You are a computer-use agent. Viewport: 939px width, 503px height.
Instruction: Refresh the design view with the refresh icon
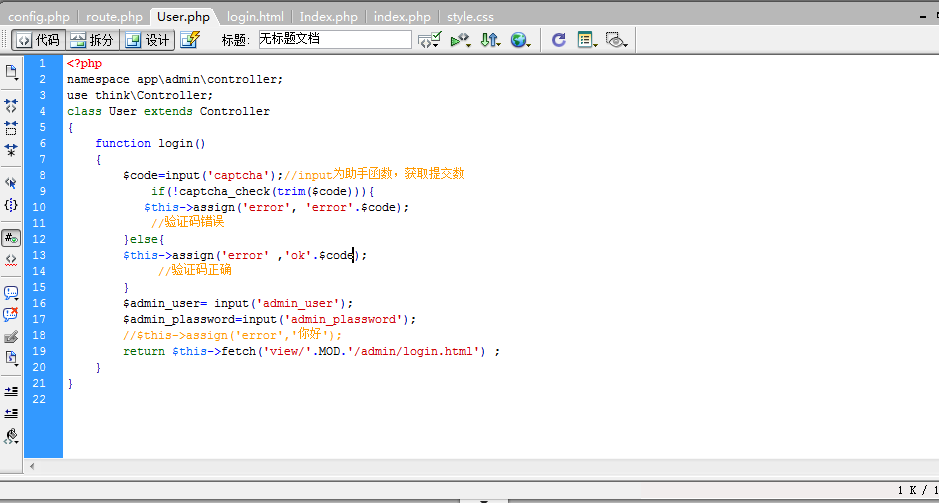pyautogui.click(x=558, y=40)
